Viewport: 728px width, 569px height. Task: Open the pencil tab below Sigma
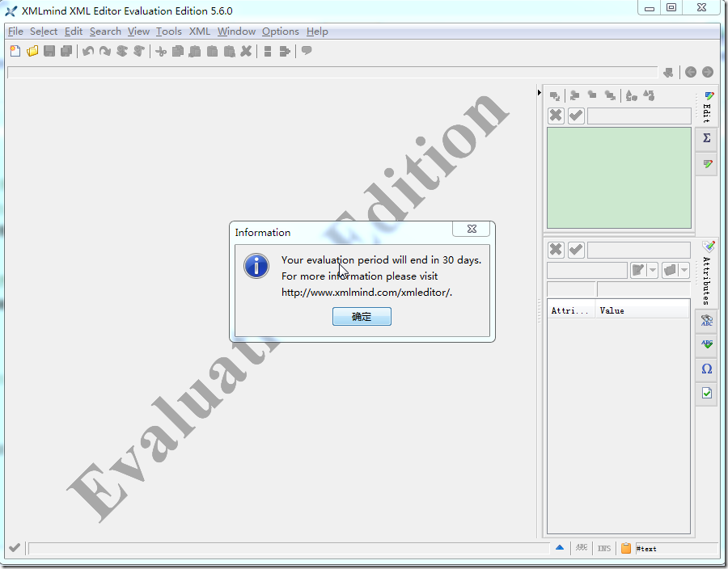coord(707,164)
